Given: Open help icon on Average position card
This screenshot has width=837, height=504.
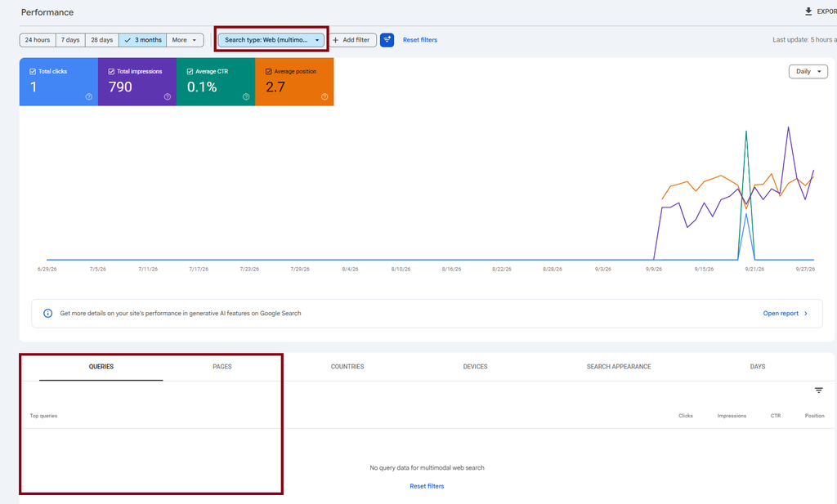Looking at the screenshot, I should 324,96.
